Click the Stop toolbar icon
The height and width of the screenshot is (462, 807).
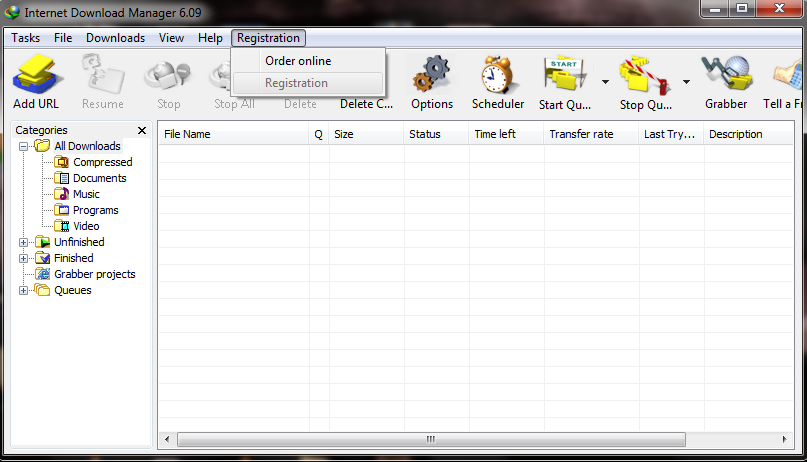pos(168,76)
